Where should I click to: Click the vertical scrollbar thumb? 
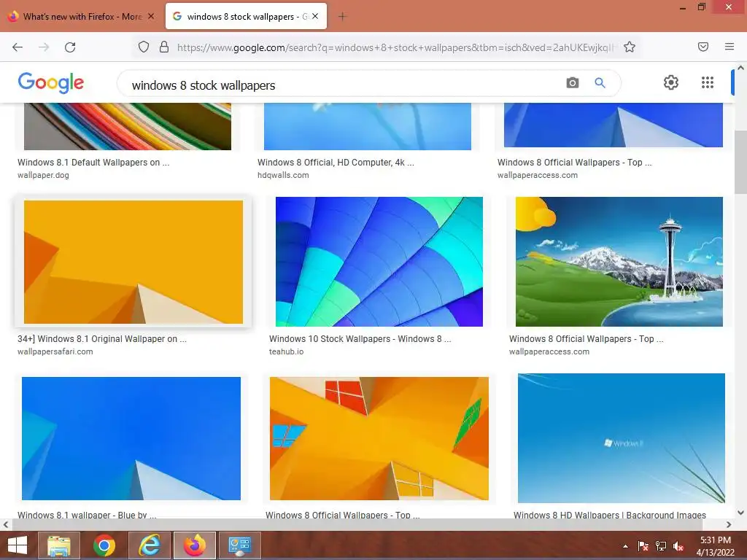coord(741,162)
